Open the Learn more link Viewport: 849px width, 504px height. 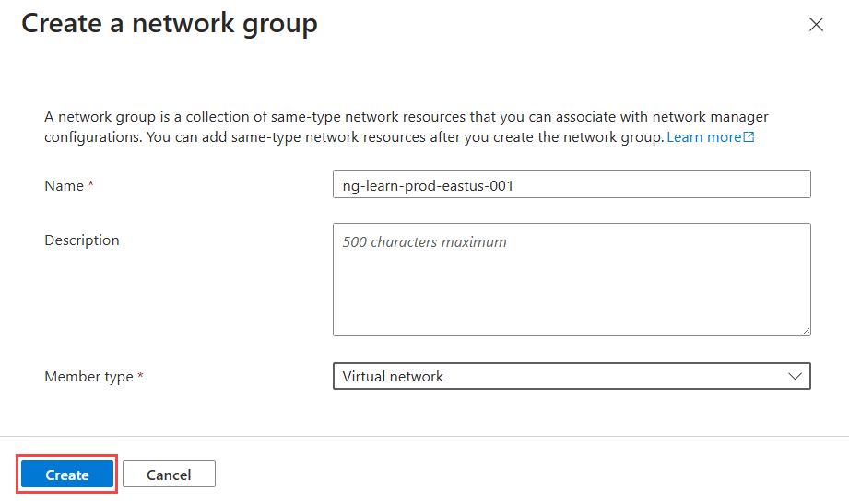click(711, 137)
